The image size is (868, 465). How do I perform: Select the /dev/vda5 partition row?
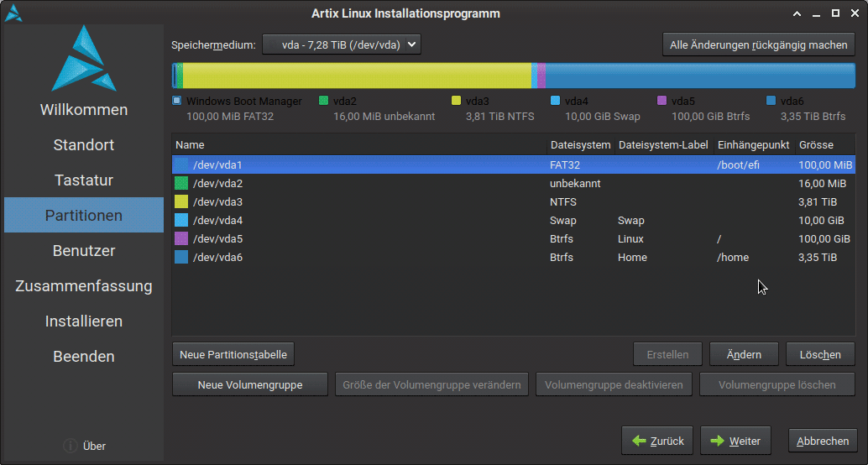click(514, 238)
